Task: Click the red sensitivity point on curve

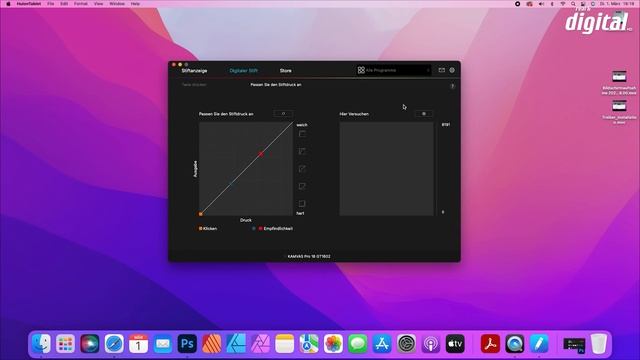Action: [261, 154]
